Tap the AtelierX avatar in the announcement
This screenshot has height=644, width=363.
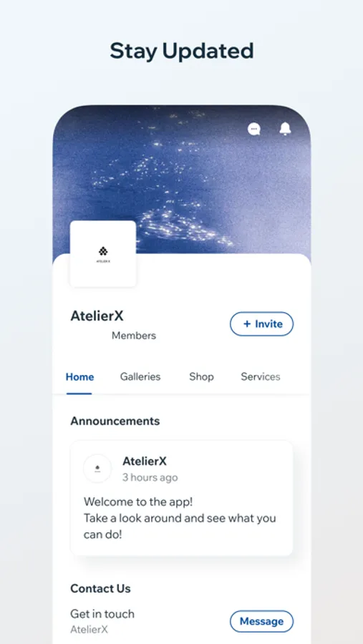coord(97,469)
